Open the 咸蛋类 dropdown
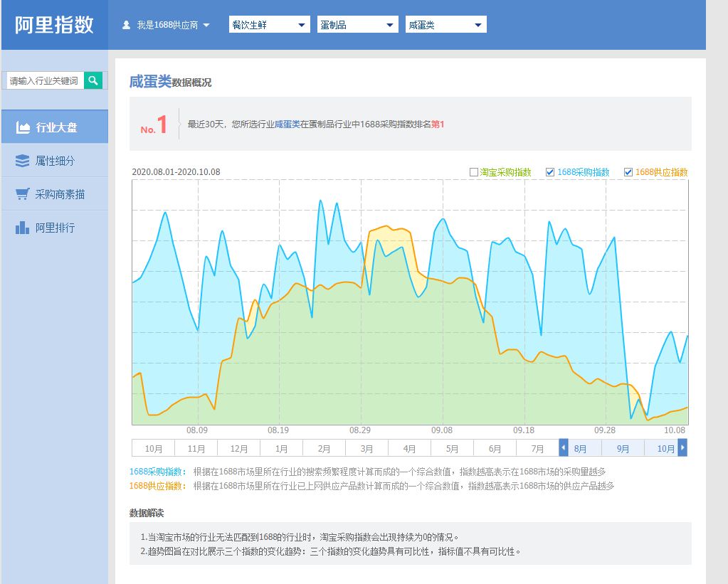Screen dimensions: 728x584 (445, 23)
